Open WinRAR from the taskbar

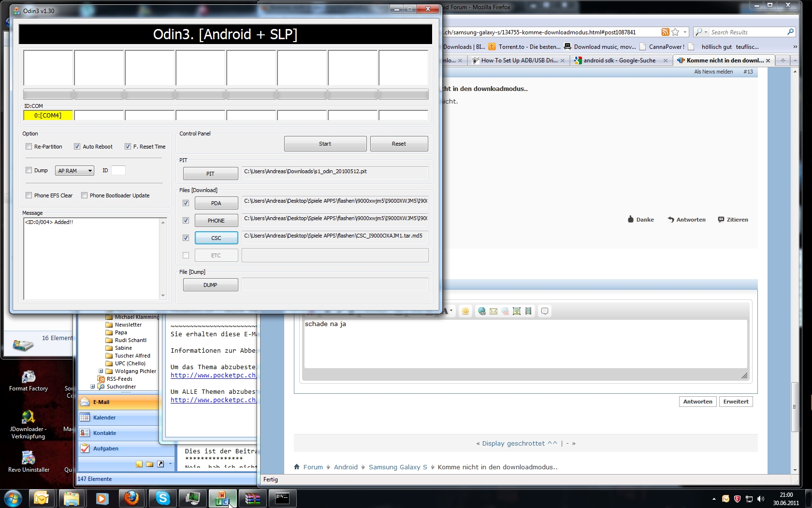click(x=252, y=498)
